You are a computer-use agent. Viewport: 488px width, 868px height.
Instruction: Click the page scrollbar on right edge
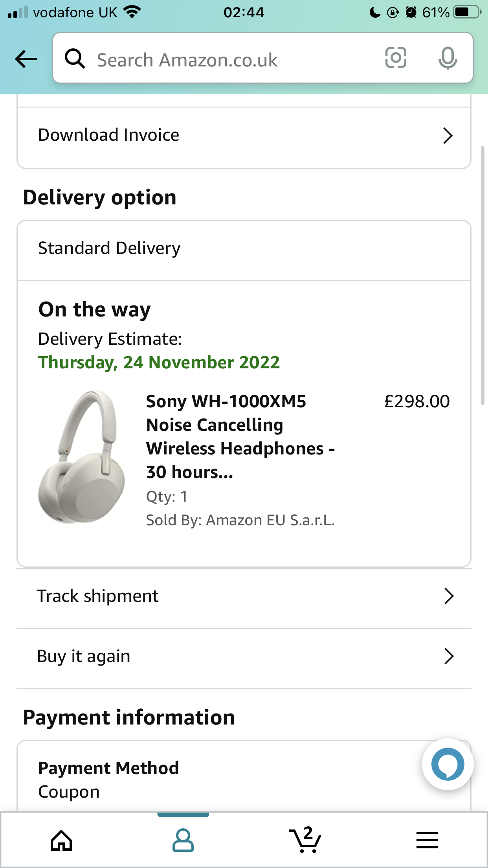click(483, 275)
